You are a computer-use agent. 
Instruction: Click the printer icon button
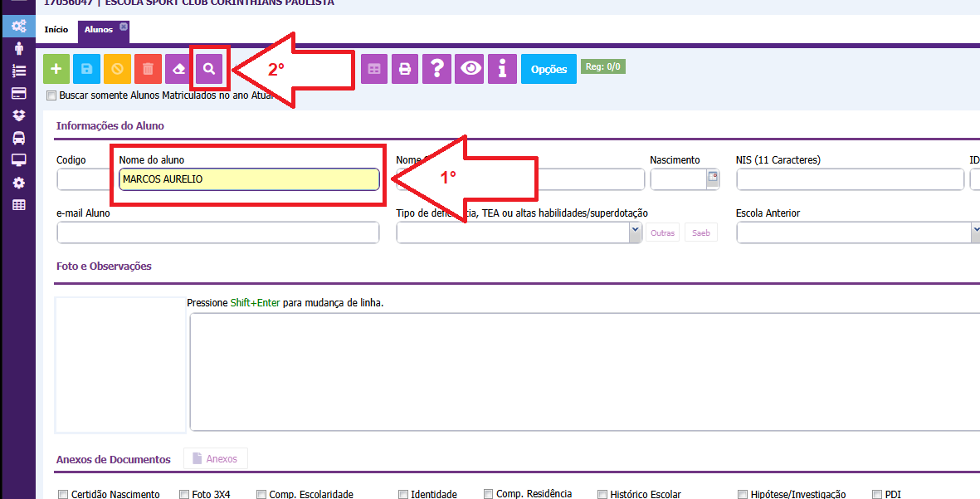click(x=405, y=69)
